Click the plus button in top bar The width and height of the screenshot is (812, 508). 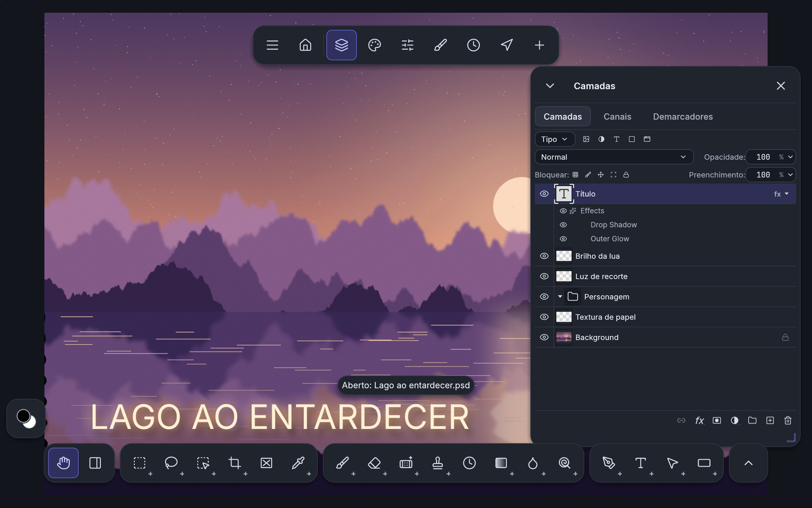click(540, 45)
